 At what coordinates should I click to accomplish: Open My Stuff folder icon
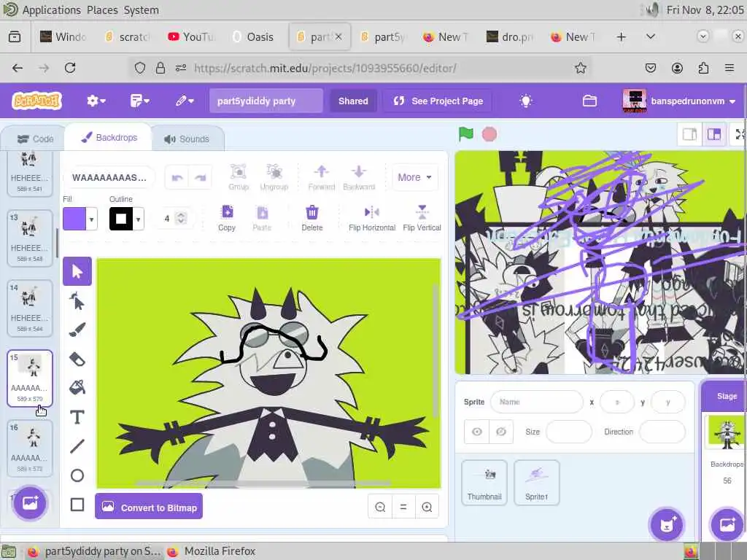click(x=589, y=101)
